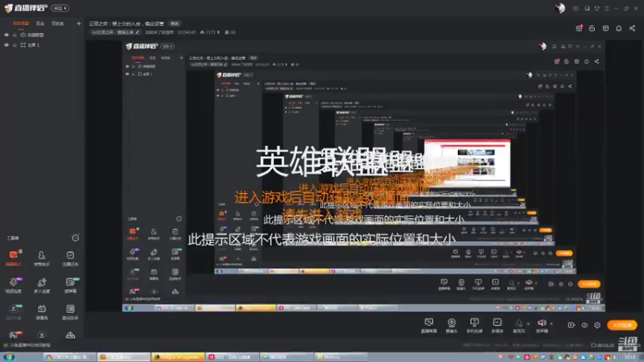644x362 pixels.
Task: Open the 多人连麦 tool
Action: [42, 285]
